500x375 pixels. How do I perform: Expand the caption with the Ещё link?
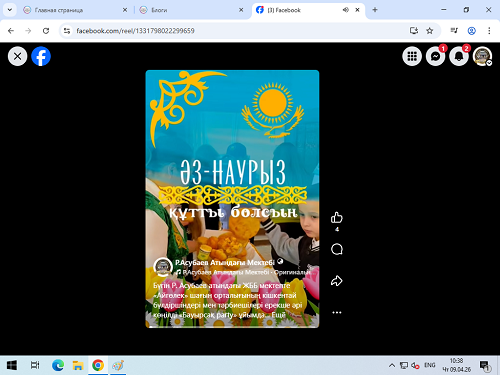pos(278,315)
